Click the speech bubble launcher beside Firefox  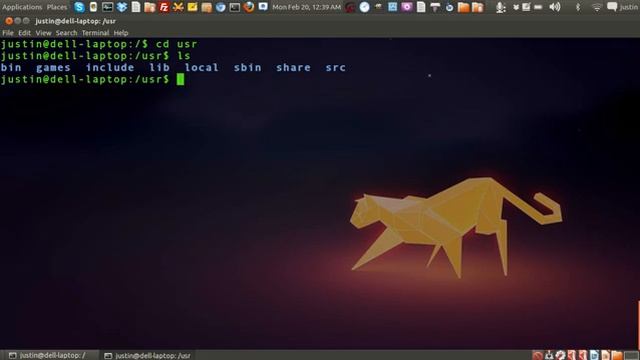point(263,7)
